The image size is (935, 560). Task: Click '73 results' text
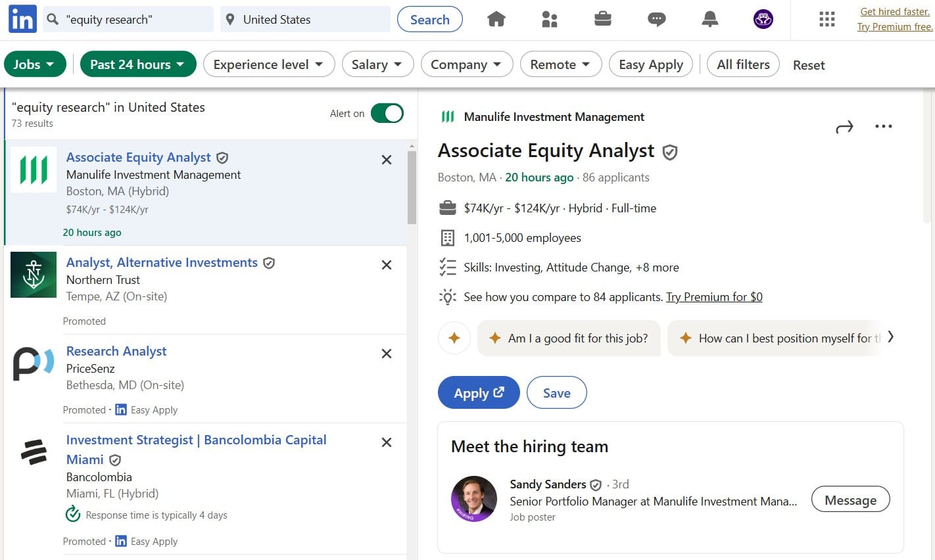(32, 124)
